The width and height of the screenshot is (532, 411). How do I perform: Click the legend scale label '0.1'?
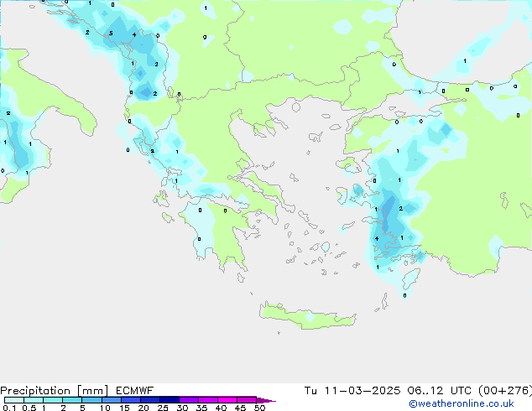coord(9,408)
